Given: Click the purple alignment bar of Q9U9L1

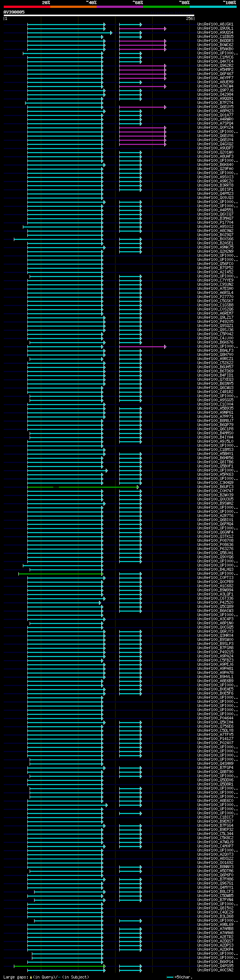Looking at the screenshot, I should click(x=143, y=29).
